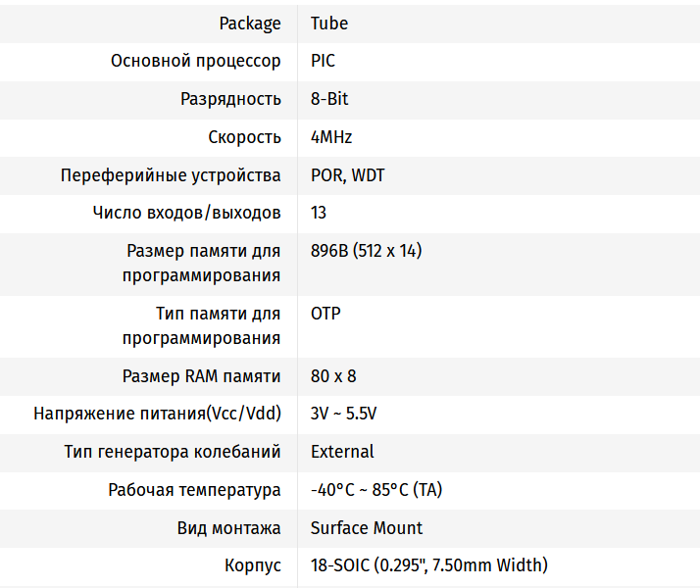Viewport: 700px width, 588px height.
Task: Click the "Размер RAM памяти" label
Action: [x=202, y=376]
